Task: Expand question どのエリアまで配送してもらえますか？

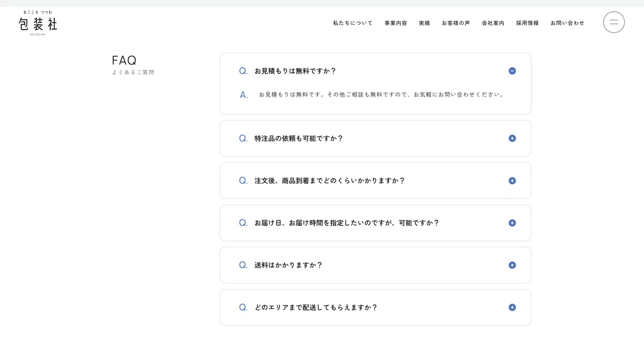Action: (376, 307)
